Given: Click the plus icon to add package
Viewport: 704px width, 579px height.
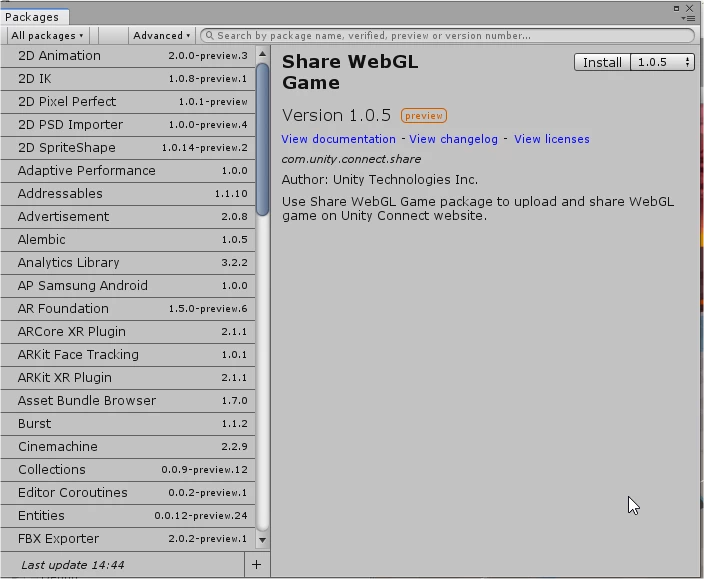Looking at the screenshot, I should pos(257,565).
